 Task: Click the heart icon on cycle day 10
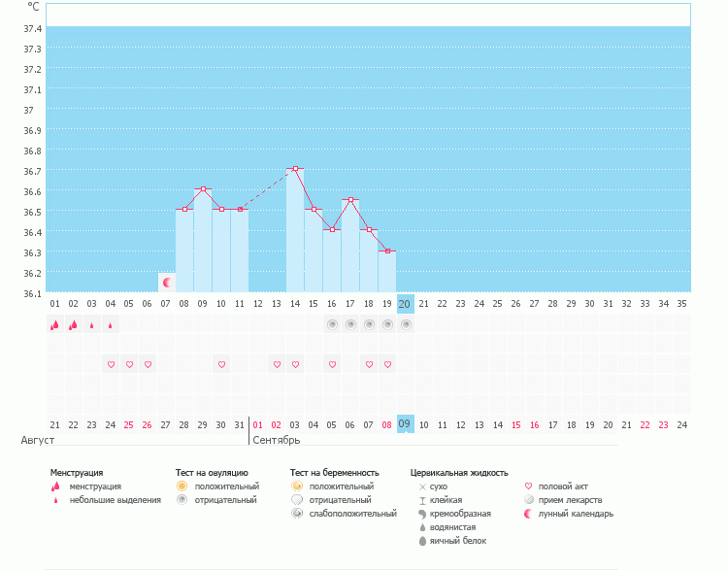(x=221, y=364)
